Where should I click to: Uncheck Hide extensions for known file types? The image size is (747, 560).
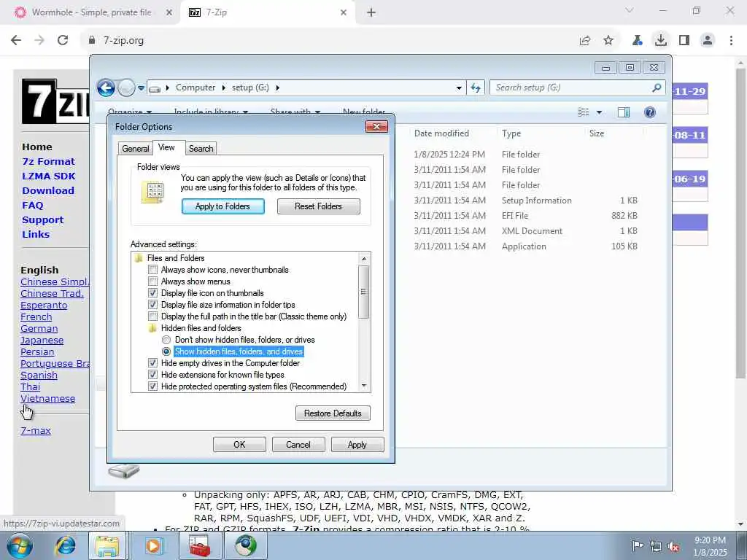[x=153, y=375]
